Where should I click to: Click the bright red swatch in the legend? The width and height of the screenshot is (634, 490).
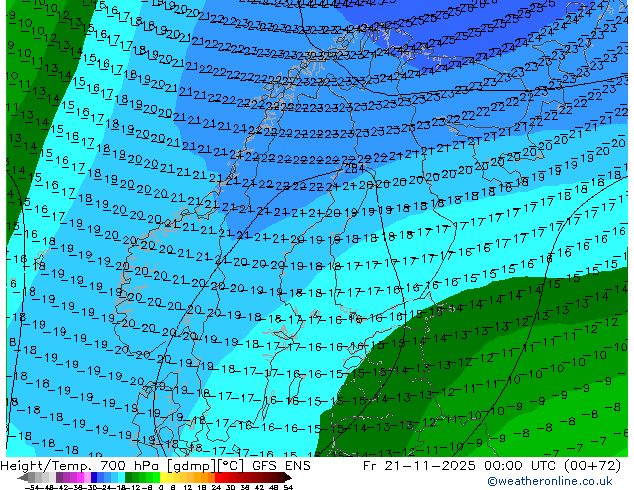(218, 477)
